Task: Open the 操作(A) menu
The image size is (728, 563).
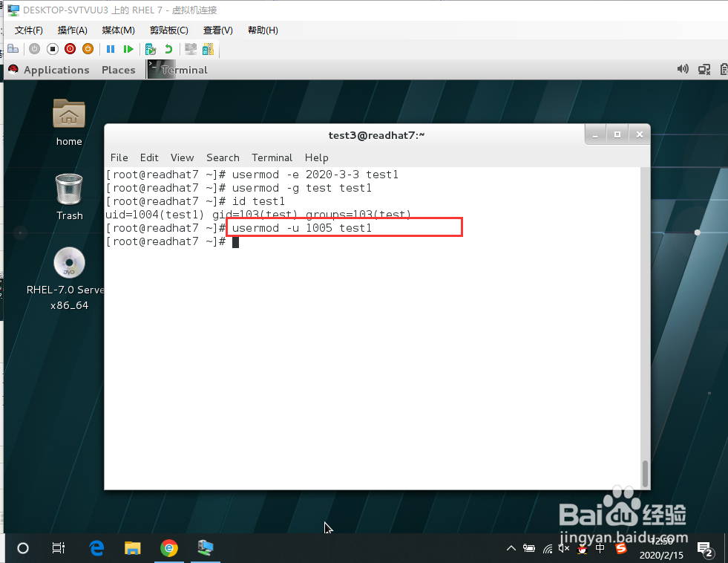Action: (73, 30)
